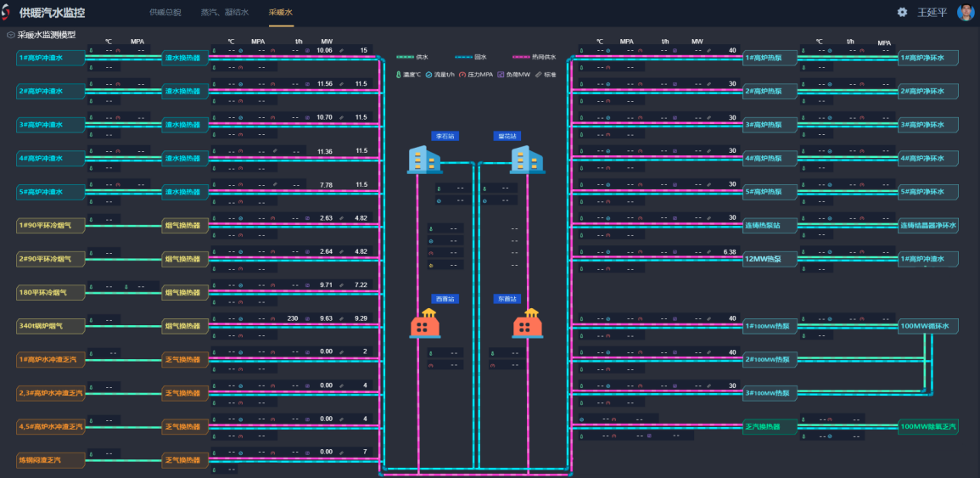Click the 1#高炉冲渣水 node
This screenshot has width=980, height=478.
point(51,58)
